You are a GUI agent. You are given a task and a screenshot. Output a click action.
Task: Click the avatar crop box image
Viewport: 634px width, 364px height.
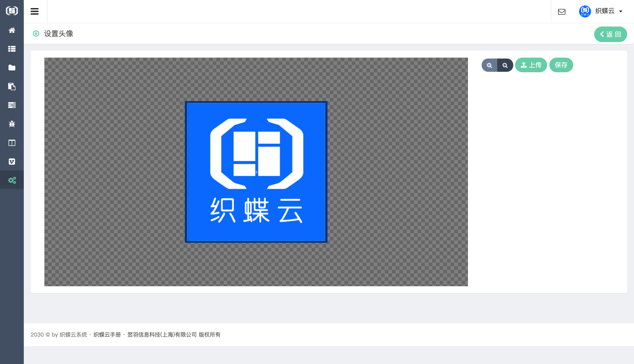[256, 172]
